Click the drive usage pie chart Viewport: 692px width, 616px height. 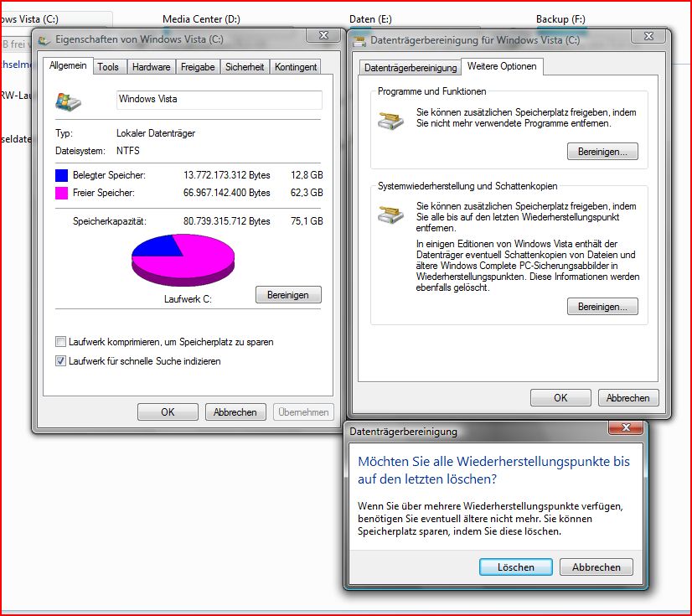pos(183,260)
